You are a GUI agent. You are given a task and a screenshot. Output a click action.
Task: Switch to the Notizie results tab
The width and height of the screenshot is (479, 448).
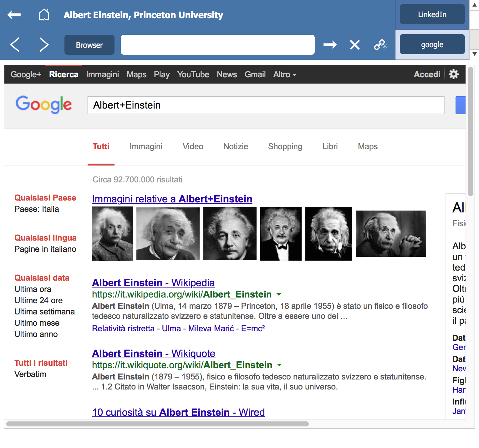[236, 146]
